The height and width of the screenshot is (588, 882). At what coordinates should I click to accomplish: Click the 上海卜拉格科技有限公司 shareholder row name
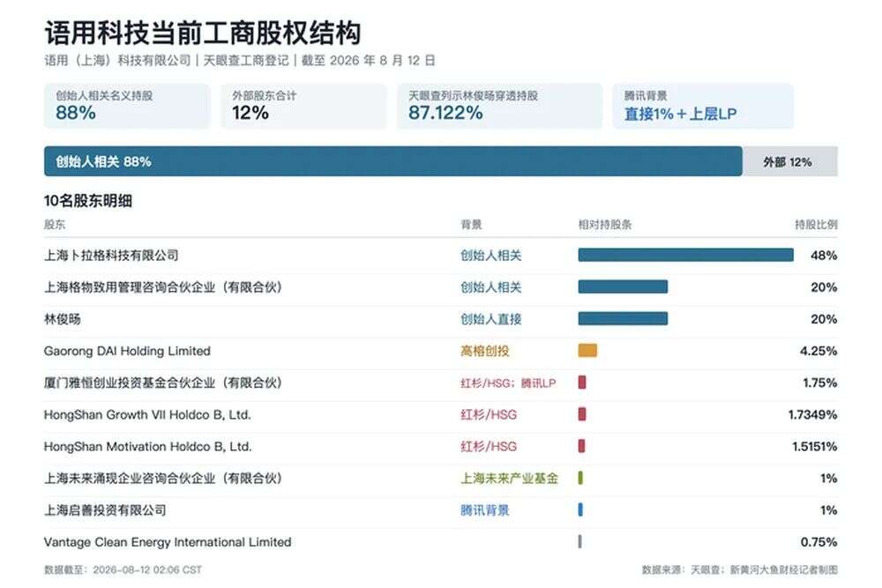[111, 256]
